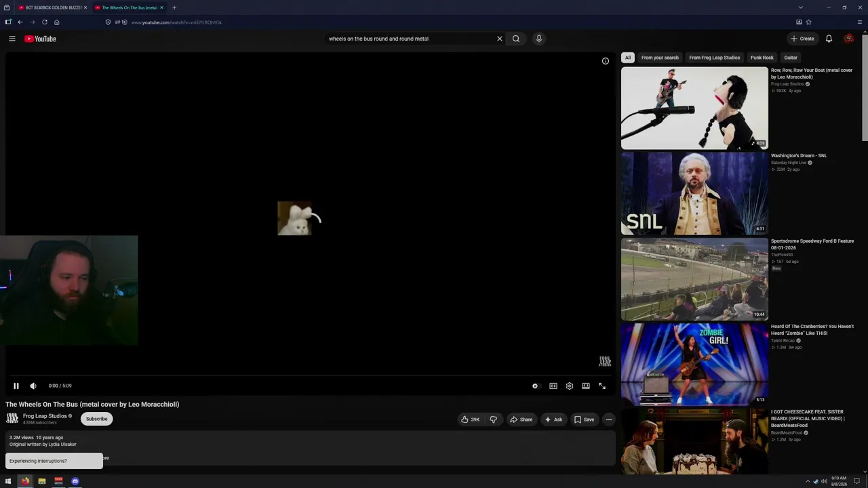Seek on the video progress bar
Viewport: 868px width, 488px height.
coord(311,375)
